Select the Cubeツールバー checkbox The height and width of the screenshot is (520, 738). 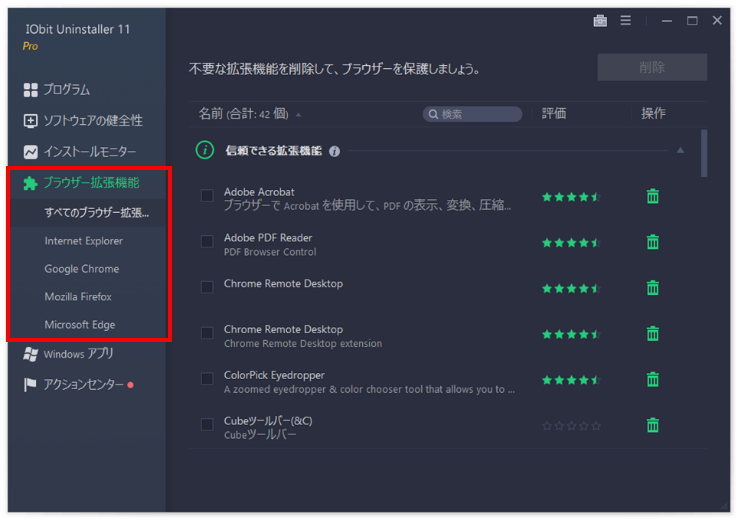click(x=207, y=424)
